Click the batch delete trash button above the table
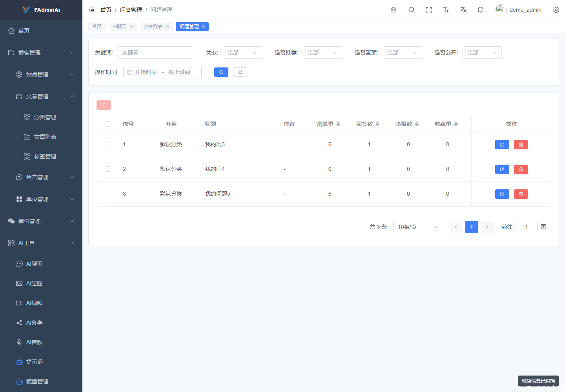The image size is (565, 392). tap(104, 105)
